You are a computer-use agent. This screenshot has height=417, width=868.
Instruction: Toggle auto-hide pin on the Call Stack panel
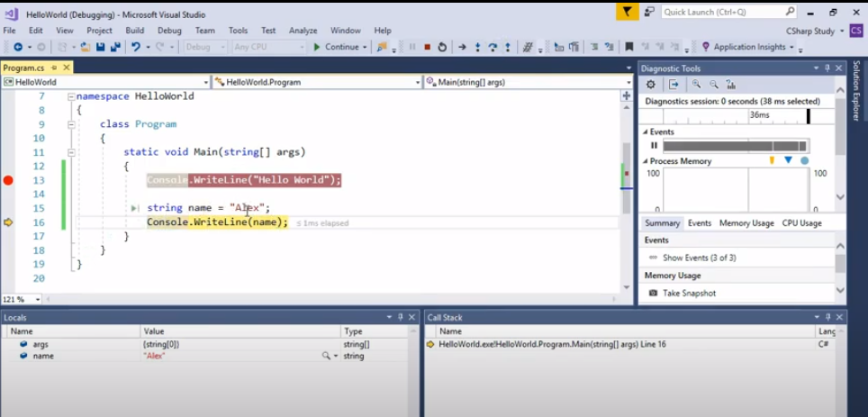828,317
